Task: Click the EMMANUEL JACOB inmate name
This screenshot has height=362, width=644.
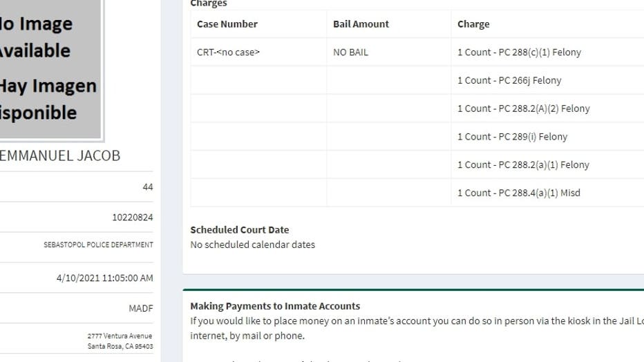Action: click(x=59, y=155)
